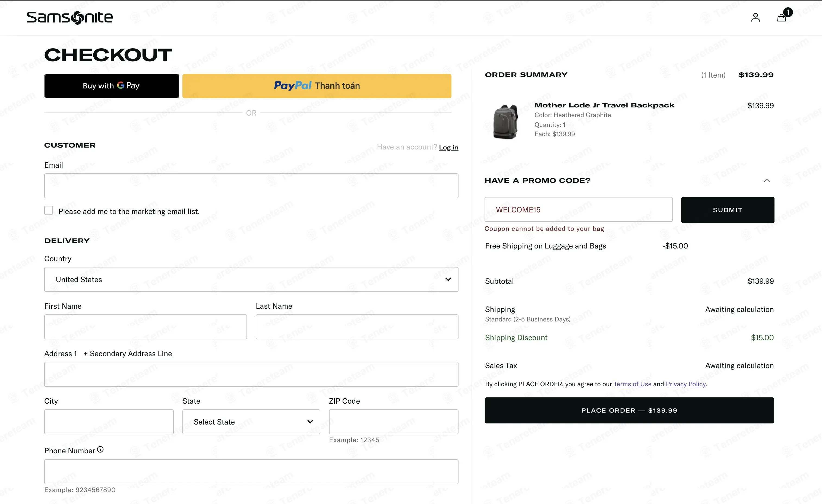
Task: Focus the Last Name field
Action: [x=357, y=327]
